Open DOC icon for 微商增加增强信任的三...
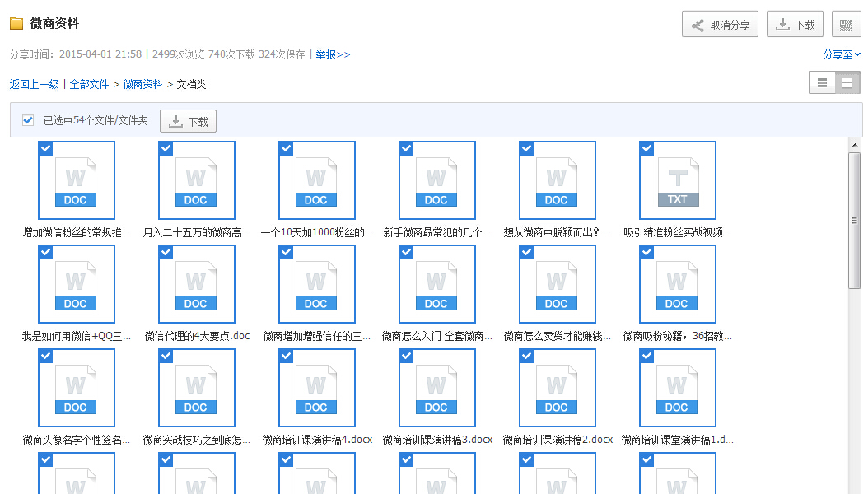This screenshot has width=868, height=494. 316,284
